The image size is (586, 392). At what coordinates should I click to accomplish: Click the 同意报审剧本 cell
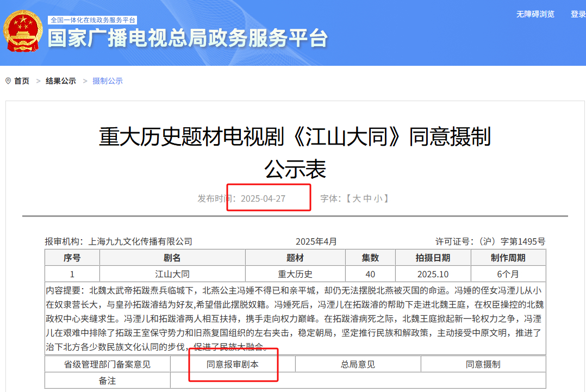(x=233, y=364)
